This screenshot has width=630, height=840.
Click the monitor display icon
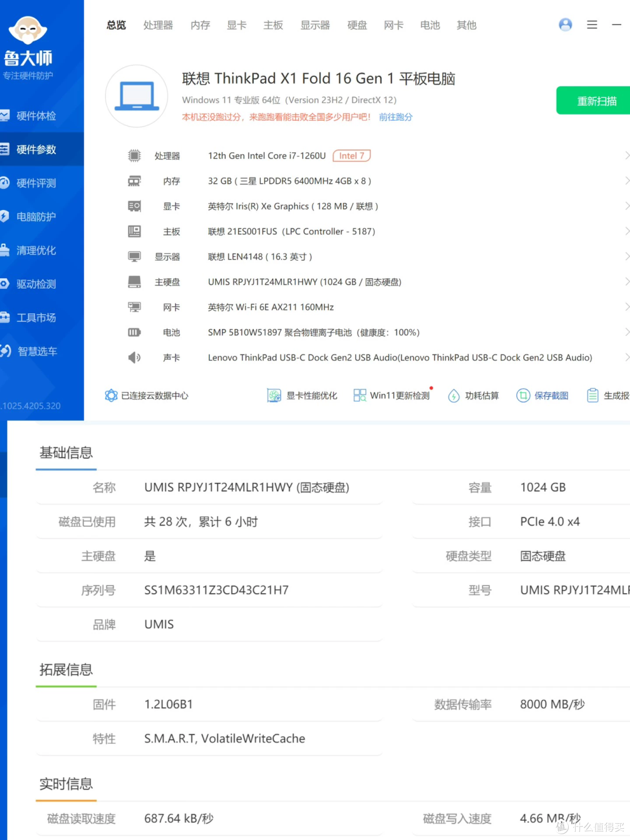[135, 257]
